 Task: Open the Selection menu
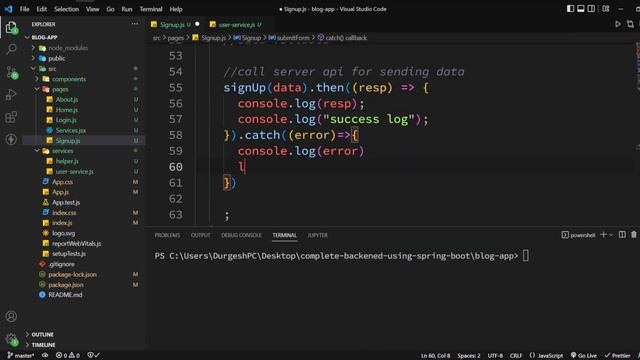67,9
